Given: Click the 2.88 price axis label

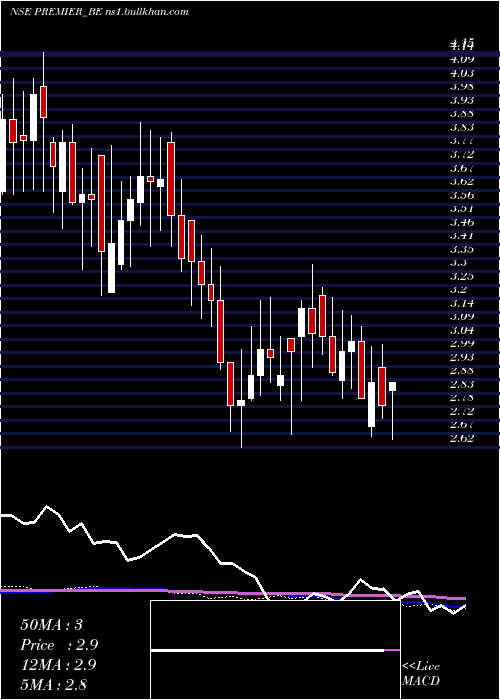Looking at the screenshot, I should [x=462, y=371].
